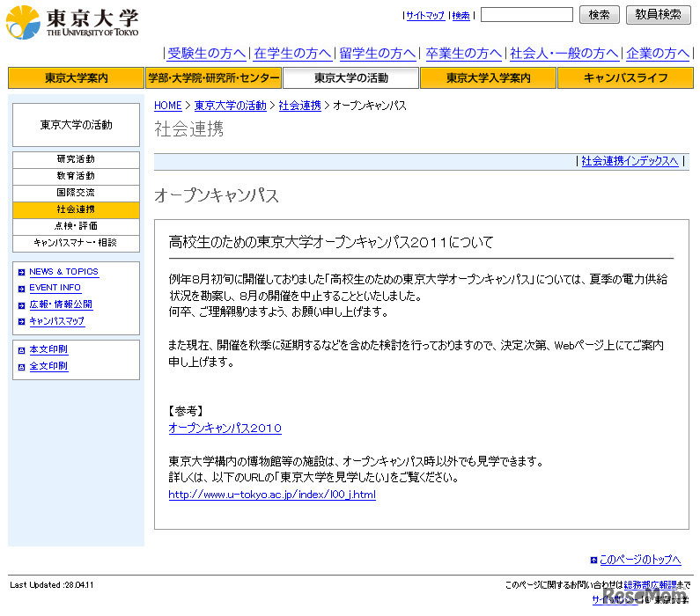Viewport: 700px width, 616px height.
Task: Open NEWS & TOPICS link
Action: 64,272
